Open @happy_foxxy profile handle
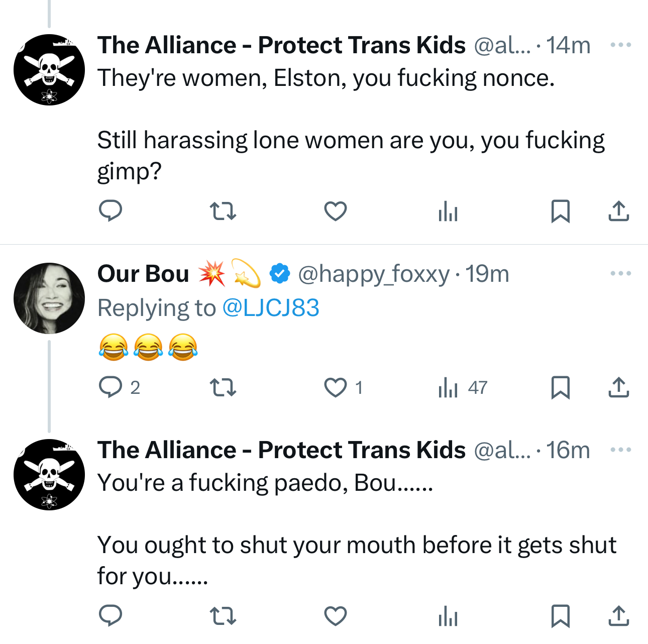648x644 pixels. click(374, 274)
